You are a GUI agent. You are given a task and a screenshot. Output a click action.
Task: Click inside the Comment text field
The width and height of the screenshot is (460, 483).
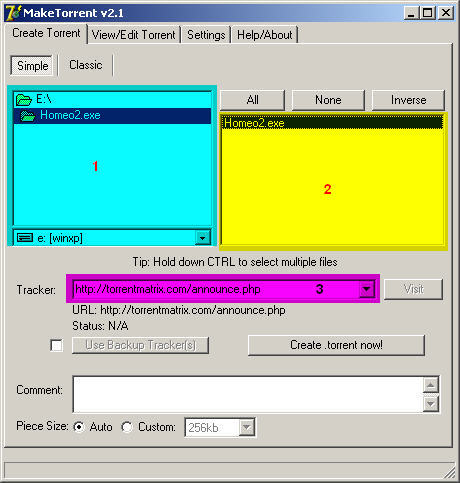pos(248,394)
